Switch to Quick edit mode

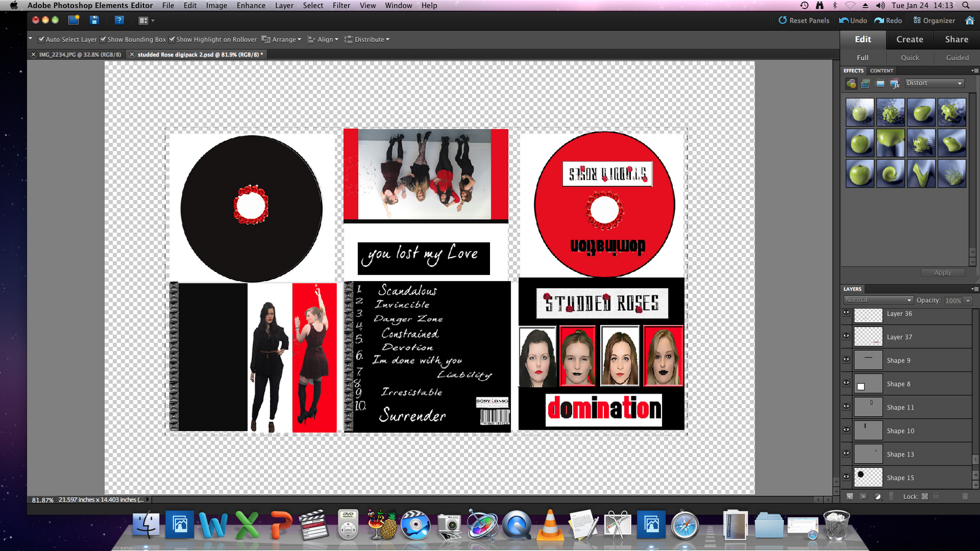click(x=910, y=58)
